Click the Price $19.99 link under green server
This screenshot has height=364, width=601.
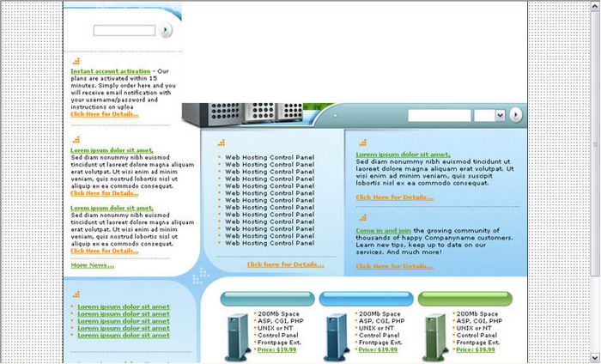[475, 349]
